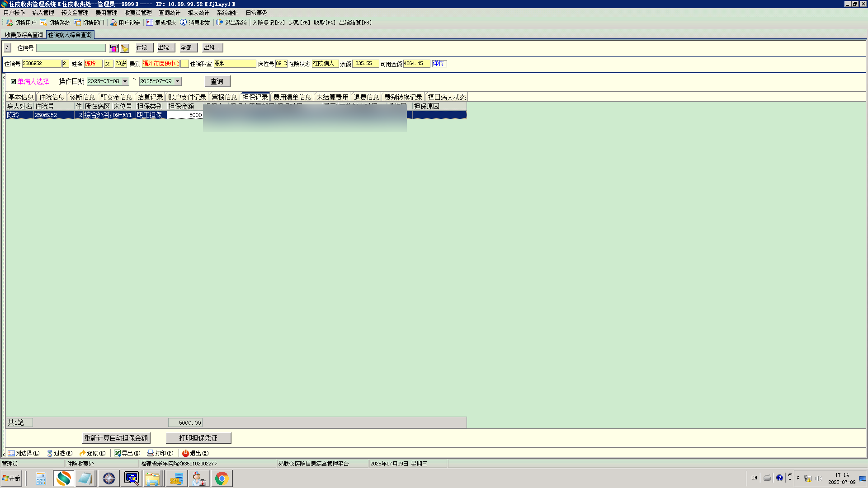Click the red 退出 power icon at bottom
The width and height of the screenshot is (868, 488).
click(x=185, y=453)
